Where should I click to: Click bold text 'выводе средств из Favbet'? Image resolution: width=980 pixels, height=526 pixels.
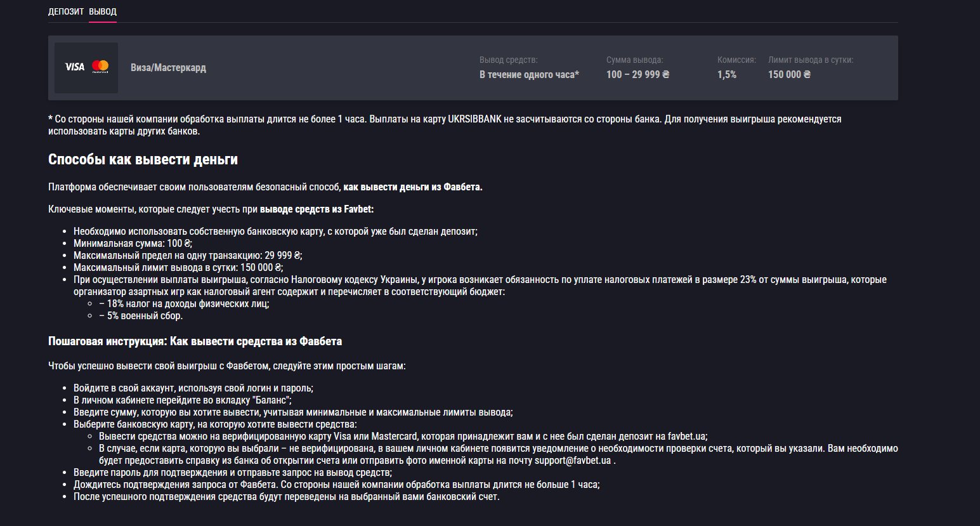click(317, 209)
